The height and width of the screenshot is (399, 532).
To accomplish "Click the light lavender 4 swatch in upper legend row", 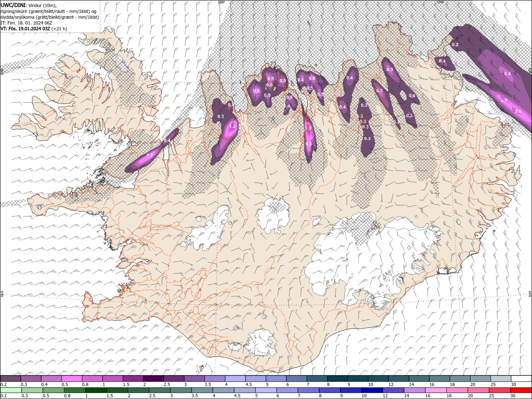I will pyautogui.click(x=235, y=378).
